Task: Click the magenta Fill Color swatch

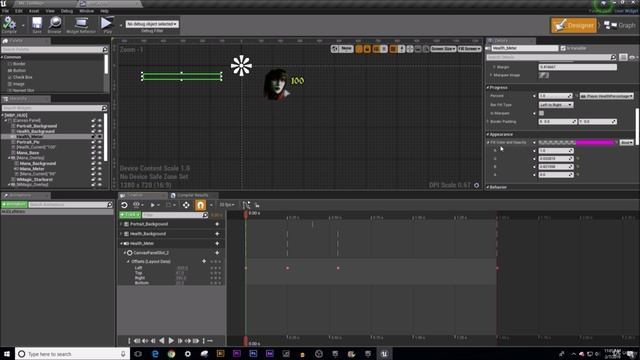Action: 595,142
